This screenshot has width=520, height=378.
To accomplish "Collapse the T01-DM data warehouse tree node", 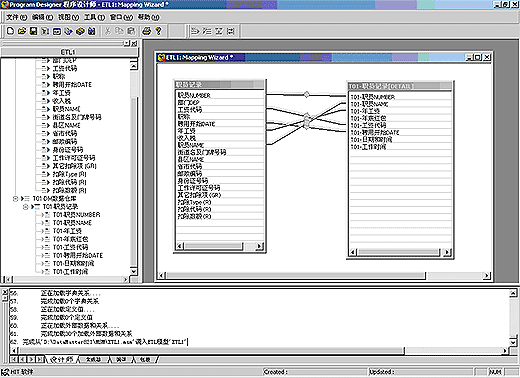I will coord(15,199).
